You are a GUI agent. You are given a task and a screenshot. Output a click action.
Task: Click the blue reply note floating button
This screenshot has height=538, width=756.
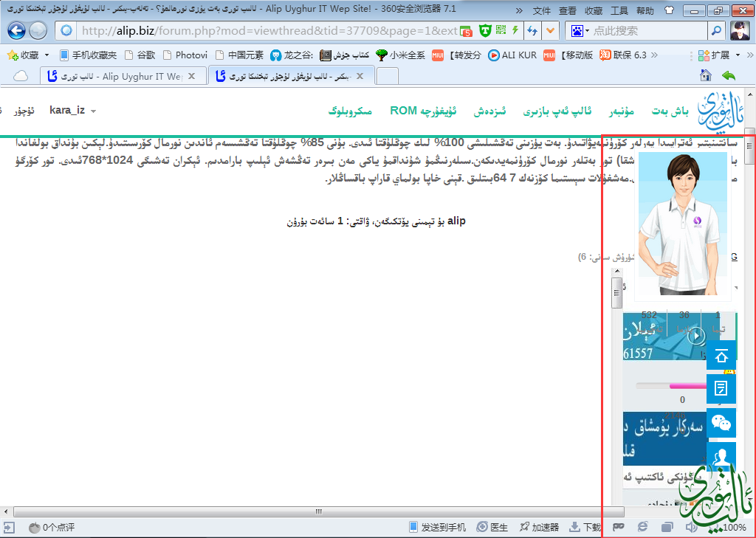pyautogui.click(x=721, y=388)
